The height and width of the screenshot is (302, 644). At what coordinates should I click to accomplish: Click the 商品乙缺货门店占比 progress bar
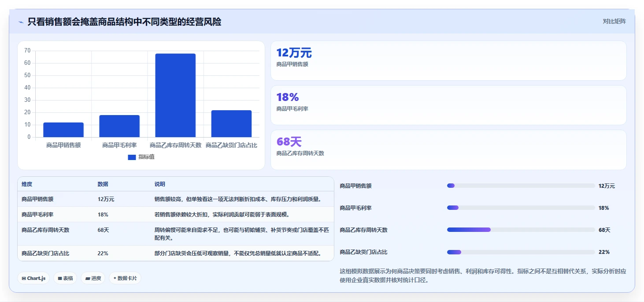tap(521, 252)
